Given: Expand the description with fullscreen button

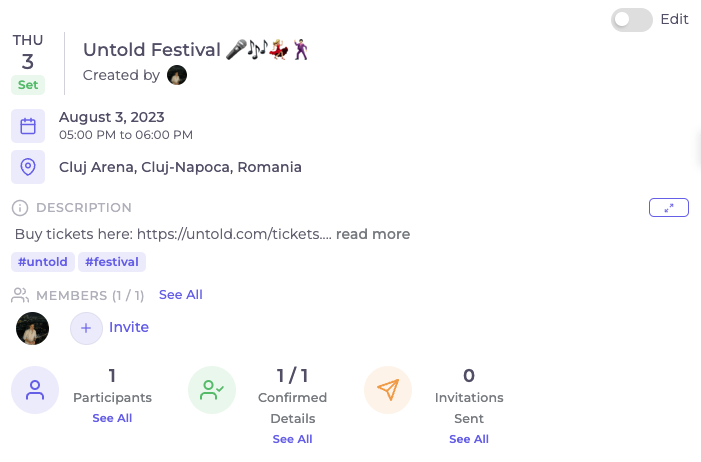Looking at the screenshot, I should pos(669,208).
